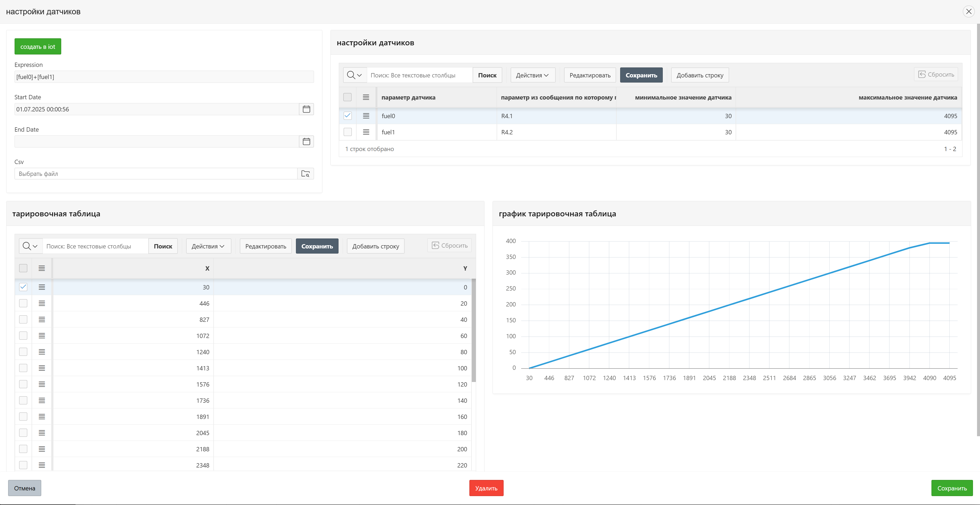Click the red Удалить button

[x=486, y=488]
